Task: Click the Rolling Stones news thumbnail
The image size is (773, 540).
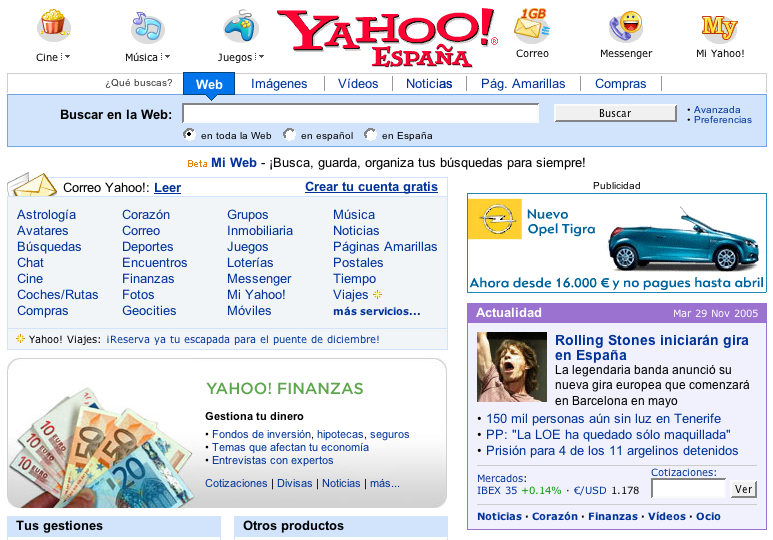Action: pos(511,367)
